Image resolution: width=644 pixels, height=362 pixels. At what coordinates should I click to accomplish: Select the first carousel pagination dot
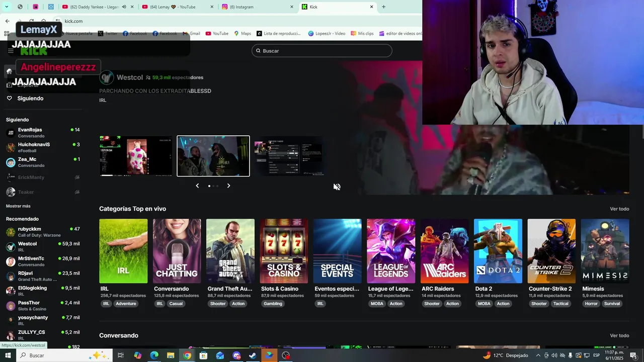pyautogui.click(x=209, y=186)
